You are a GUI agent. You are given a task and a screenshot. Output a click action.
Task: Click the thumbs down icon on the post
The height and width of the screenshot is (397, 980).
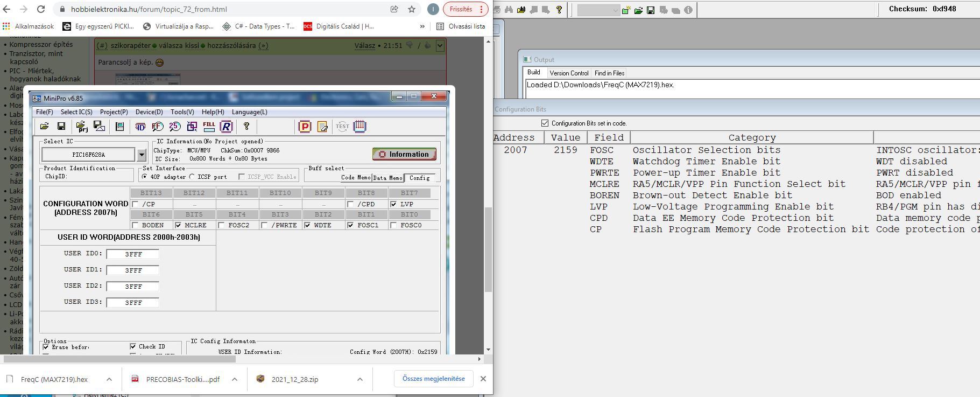point(410,45)
